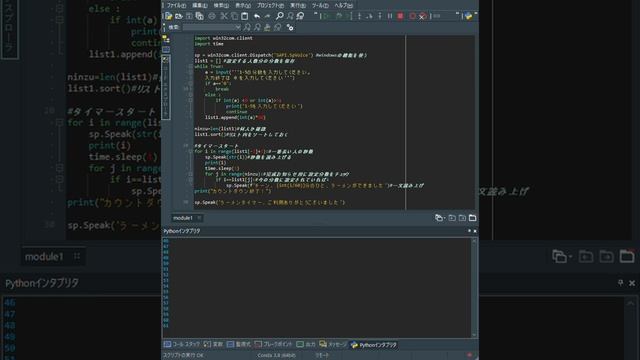Collapse the while True code block
Screen dimensions: 640x360
190,67
